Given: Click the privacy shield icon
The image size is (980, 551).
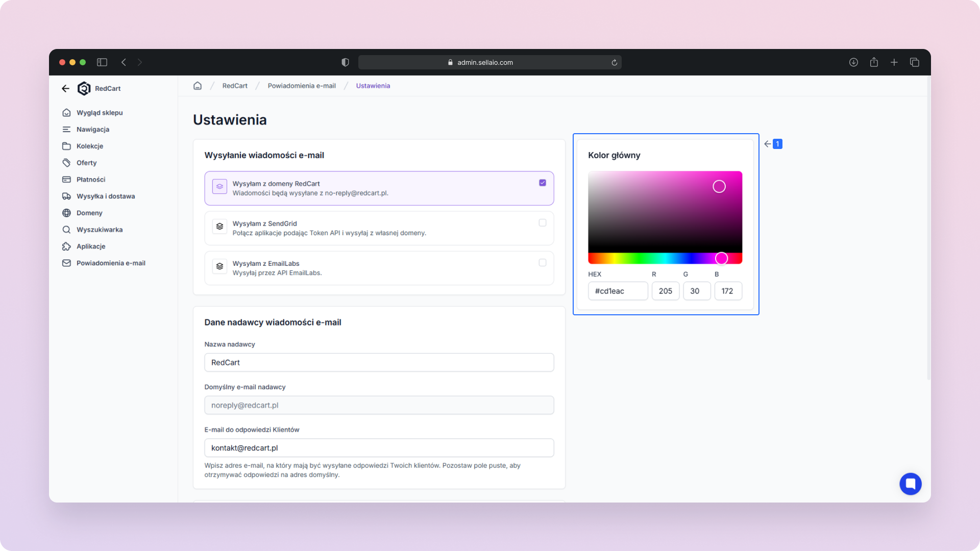Looking at the screenshot, I should point(345,62).
